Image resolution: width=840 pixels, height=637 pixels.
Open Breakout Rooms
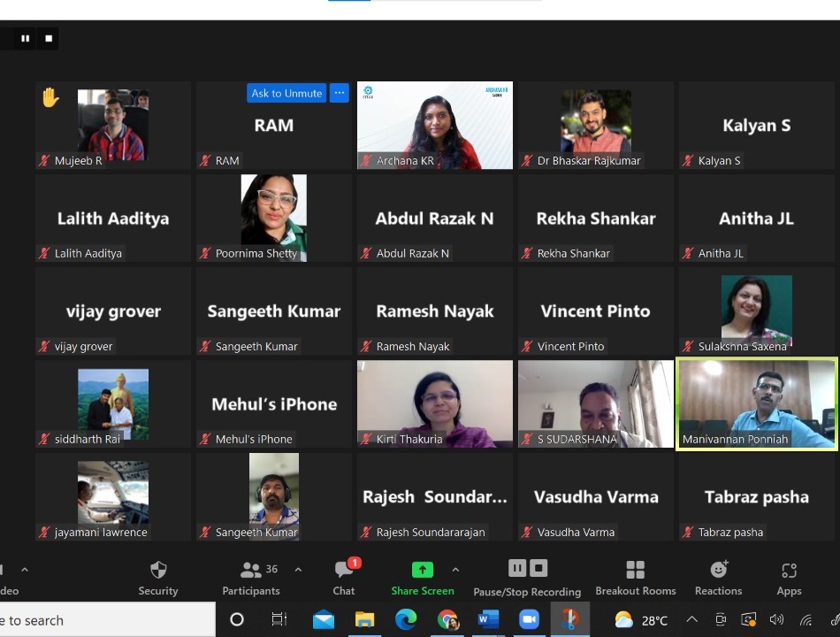[636, 579]
